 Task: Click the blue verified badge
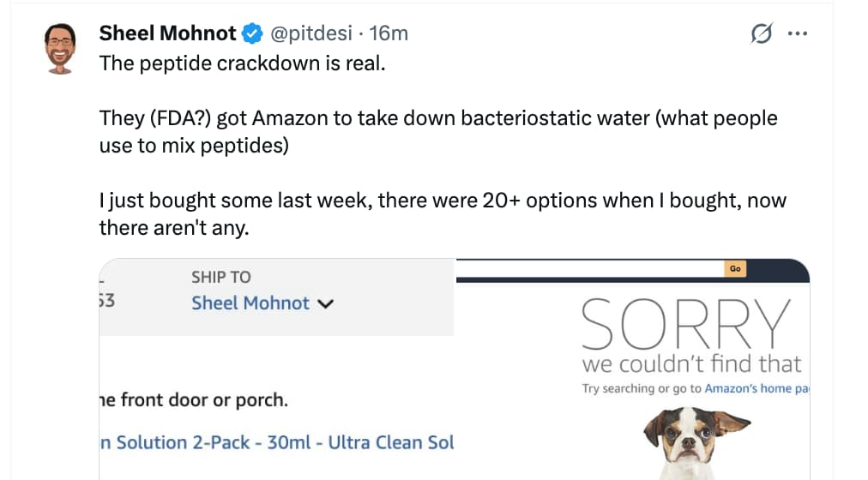253,34
